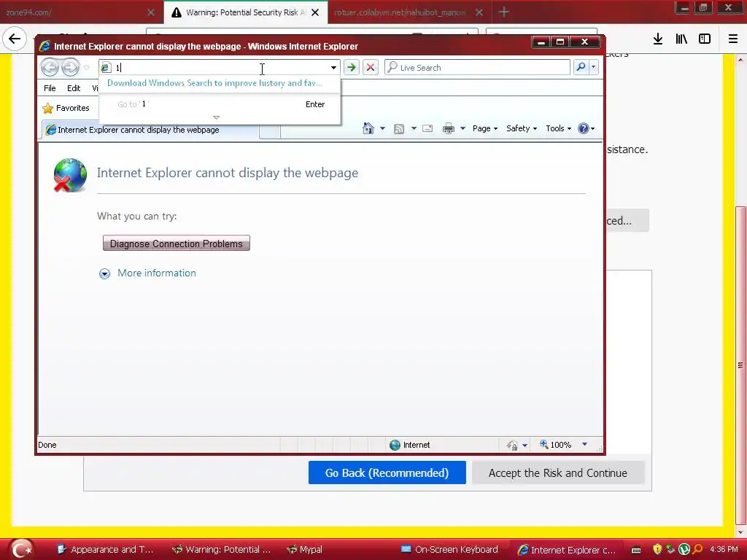747x560 pixels.
Task: Click the green Go arrow beside address bar
Action: [352, 68]
